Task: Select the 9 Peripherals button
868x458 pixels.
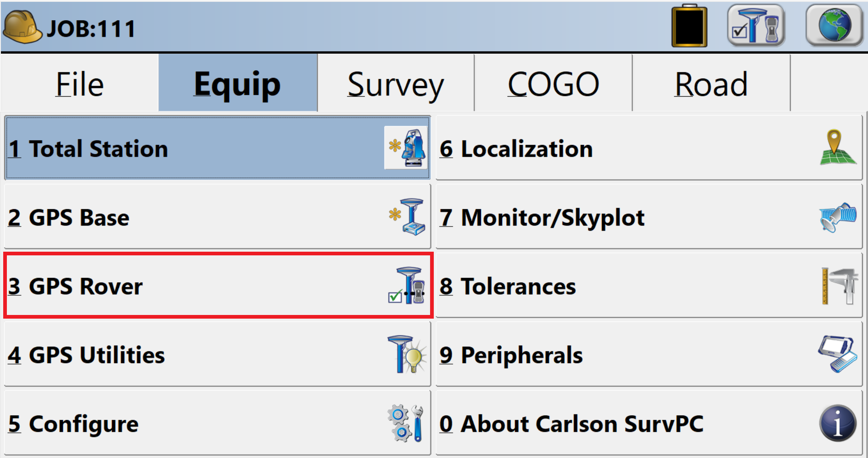Action: coord(649,354)
